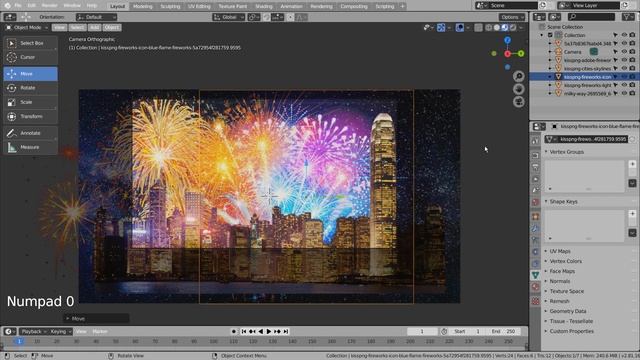Open the Orientation Default dropdown

tap(96, 17)
